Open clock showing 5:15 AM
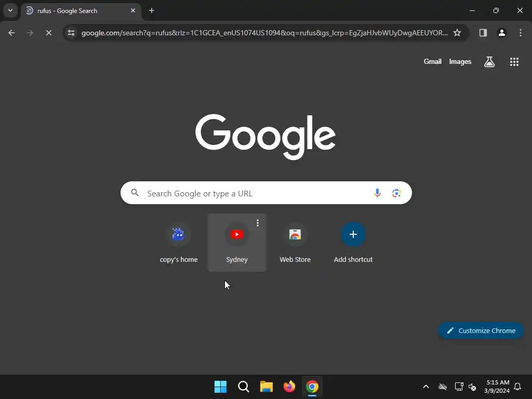 tap(497, 387)
